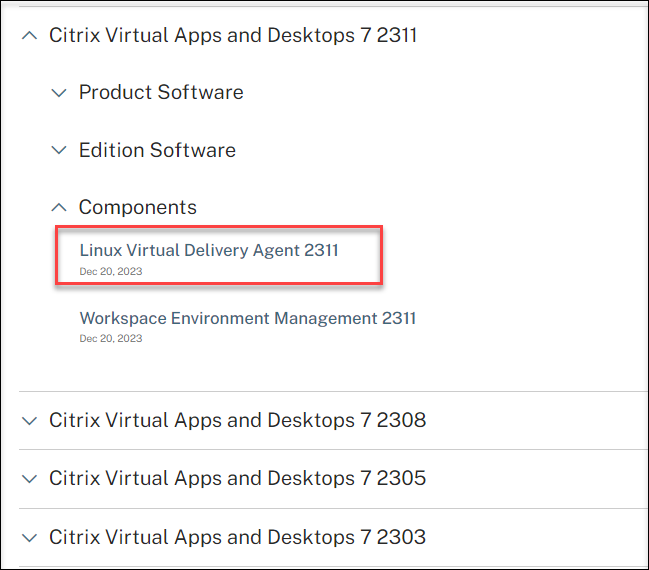Image resolution: width=649 pixels, height=570 pixels.
Task: Click the chevron next to version 7 2305
Action: [x=28, y=479]
